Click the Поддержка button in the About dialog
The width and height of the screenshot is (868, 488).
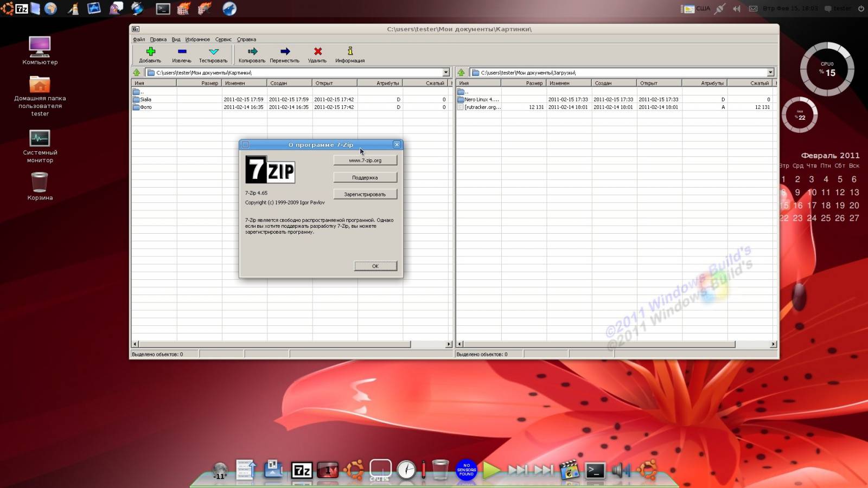point(365,177)
